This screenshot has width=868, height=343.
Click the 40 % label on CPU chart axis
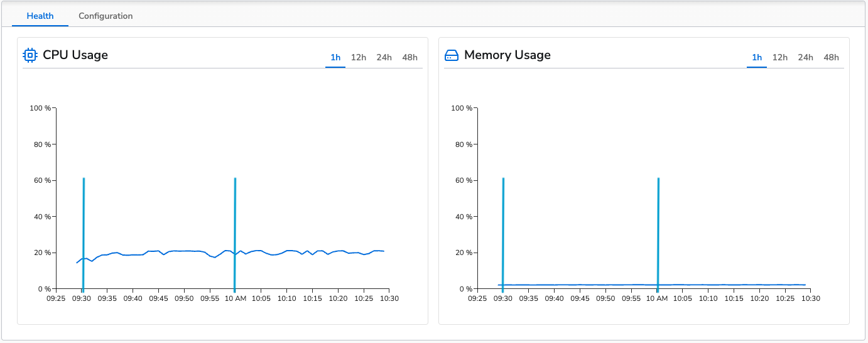(42, 217)
